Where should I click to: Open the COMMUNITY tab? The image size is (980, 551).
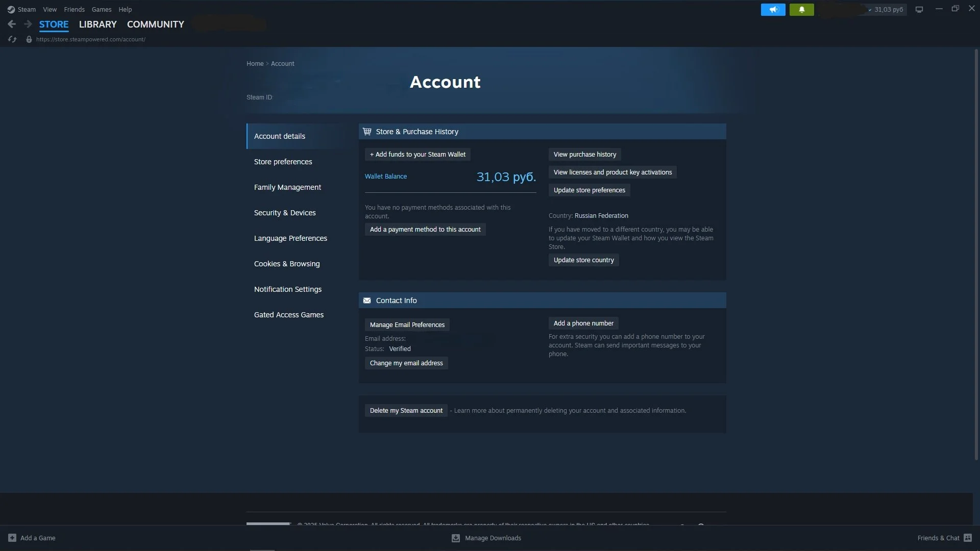coord(156,24)
